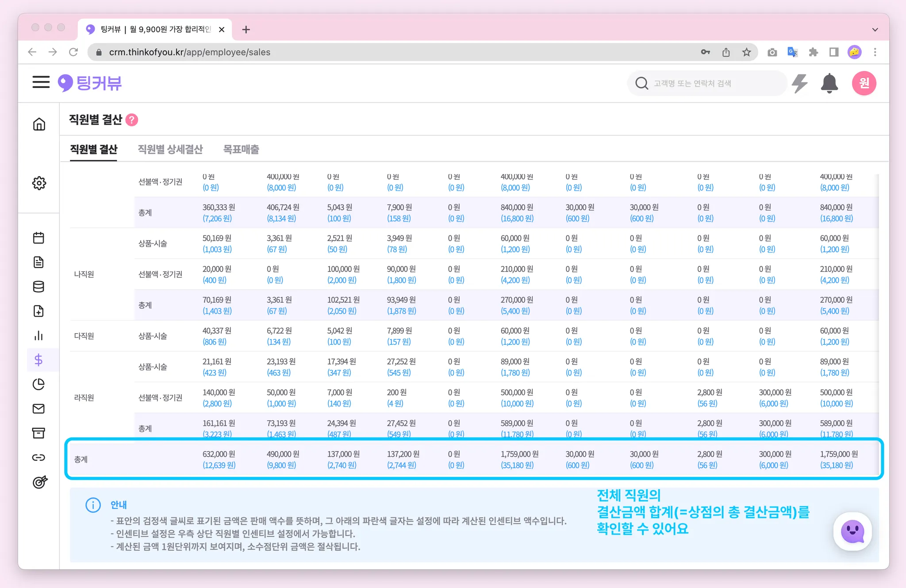The height and width of the screenshot is (588, 906).
Task: Click the home icon in the sidebar
Action: point(39,124)
